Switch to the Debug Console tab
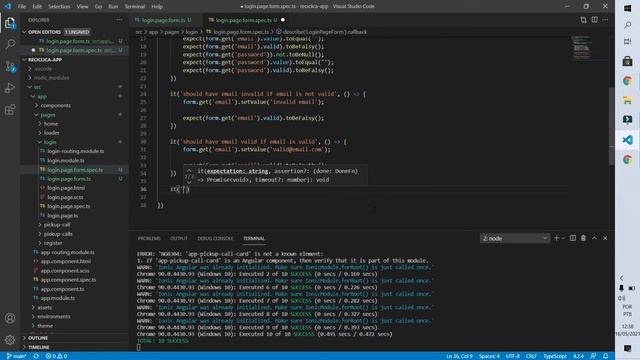Image resolution: width=640 pixels, height=360 pixels. click(x=215, y=238)
